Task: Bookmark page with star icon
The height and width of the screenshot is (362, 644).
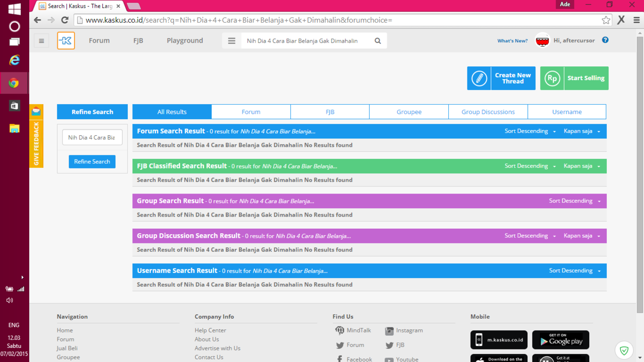Action: [x=606, y=20]
